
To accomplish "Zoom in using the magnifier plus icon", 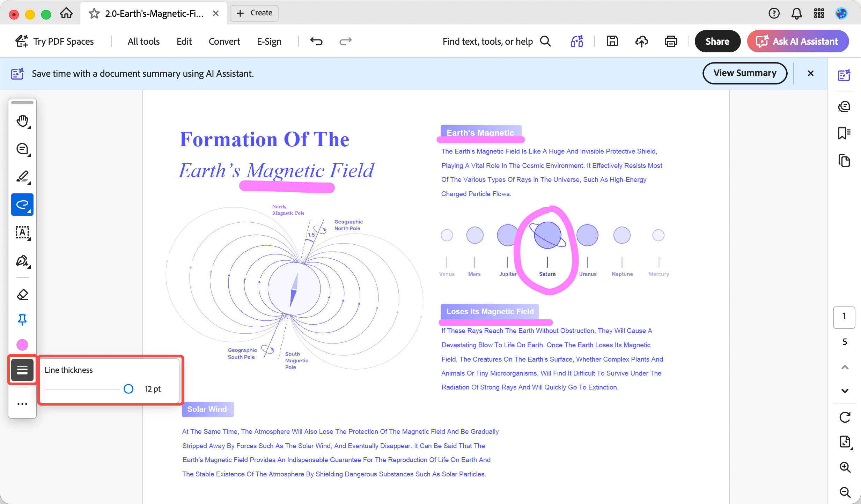I will tap(844, 467).
